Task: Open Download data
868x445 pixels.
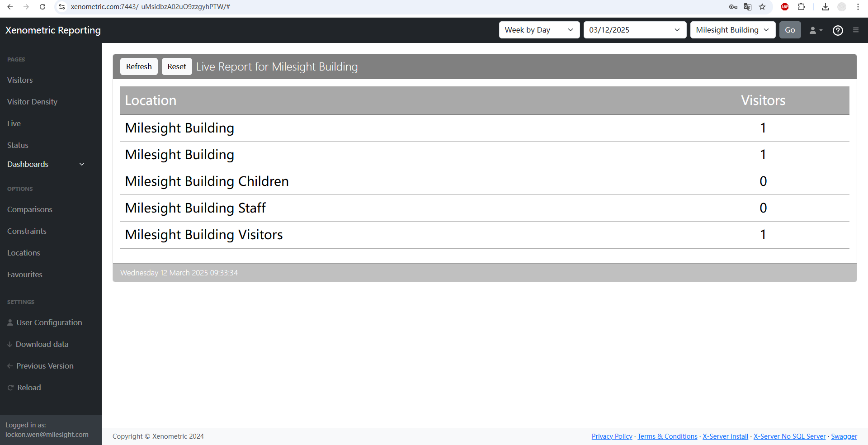Action: pyautogui.click(x=38, y=344)
